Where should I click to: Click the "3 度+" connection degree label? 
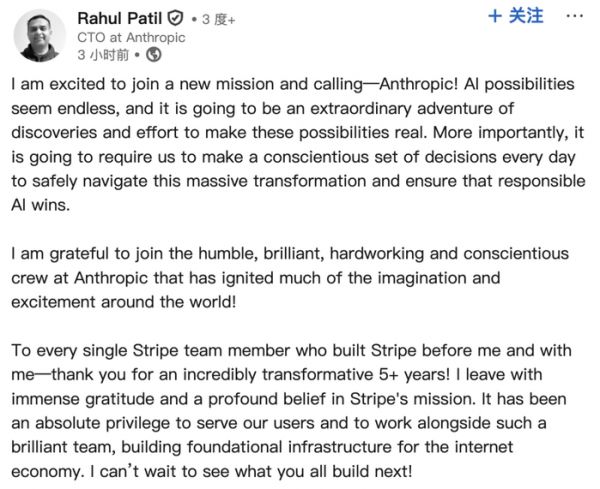[x=212, y=18]
